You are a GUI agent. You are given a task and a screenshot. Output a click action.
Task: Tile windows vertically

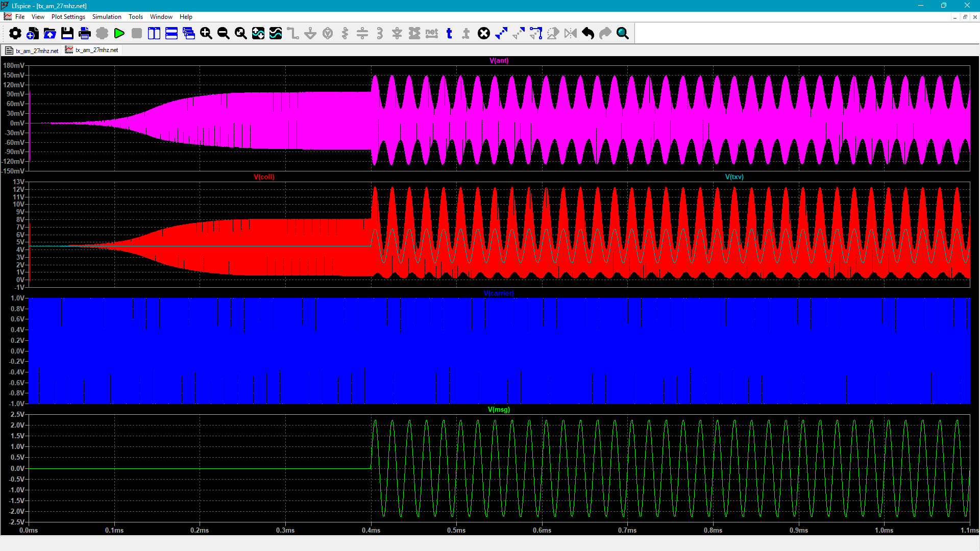[154, 34]
